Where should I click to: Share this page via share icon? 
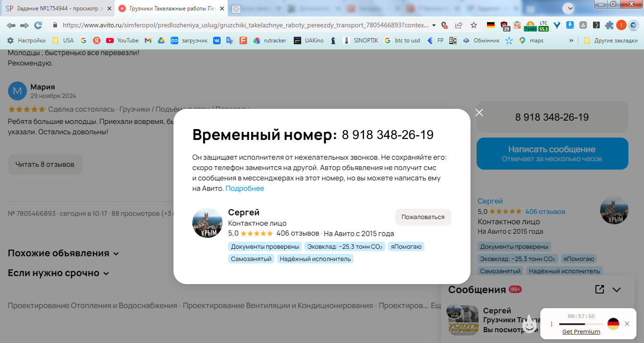[459, 25]
